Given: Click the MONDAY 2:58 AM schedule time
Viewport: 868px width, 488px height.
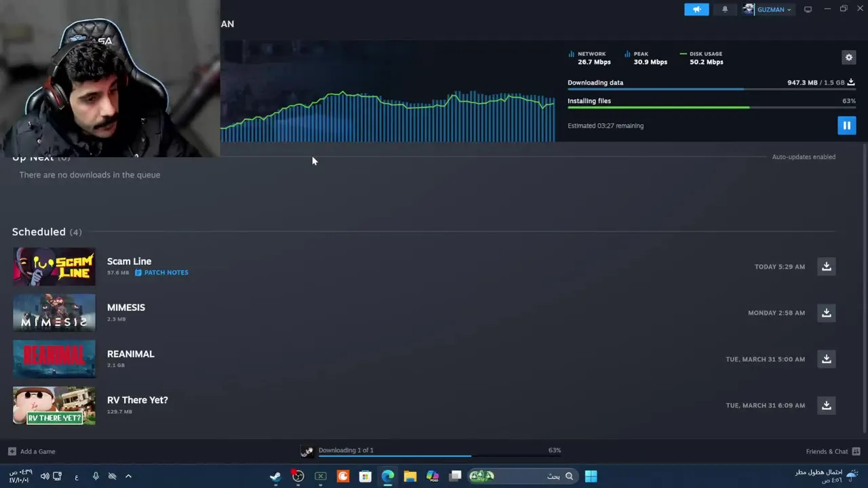Looking at the screenshot, I should click(x=776, y=312).
